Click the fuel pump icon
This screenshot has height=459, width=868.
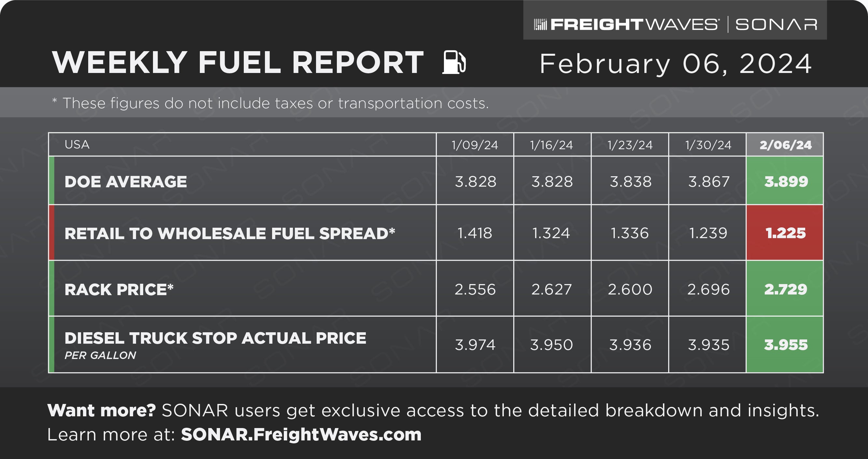click(x=454, y=62)
